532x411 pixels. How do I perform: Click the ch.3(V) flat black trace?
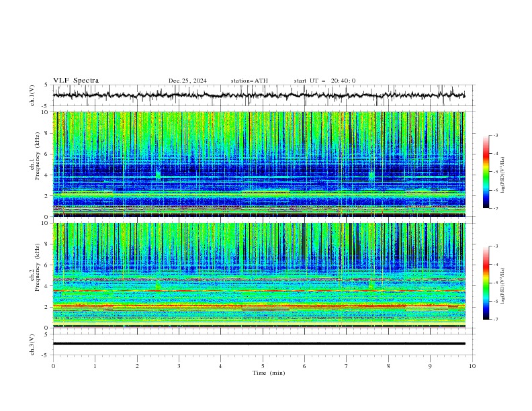[x=259, y=344]
